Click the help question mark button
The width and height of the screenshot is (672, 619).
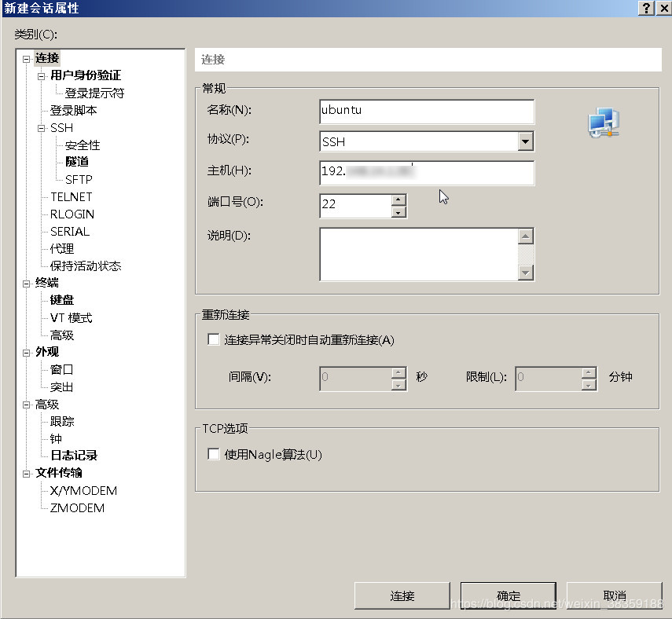(x=646, y=8)
